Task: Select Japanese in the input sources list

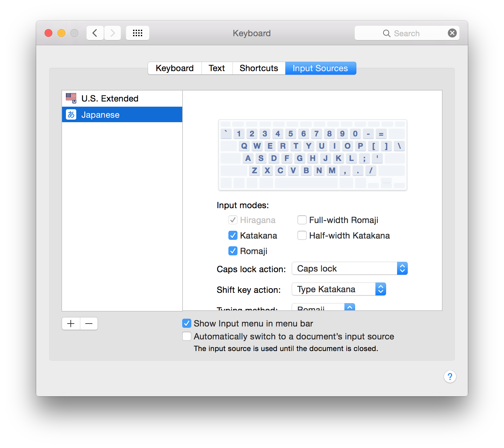Action: pos(122,115)
